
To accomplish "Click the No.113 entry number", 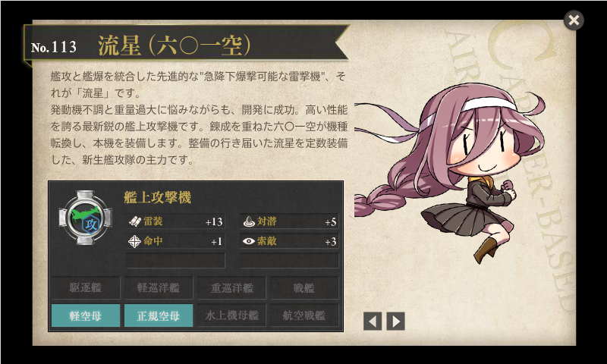I will (54, 47).
